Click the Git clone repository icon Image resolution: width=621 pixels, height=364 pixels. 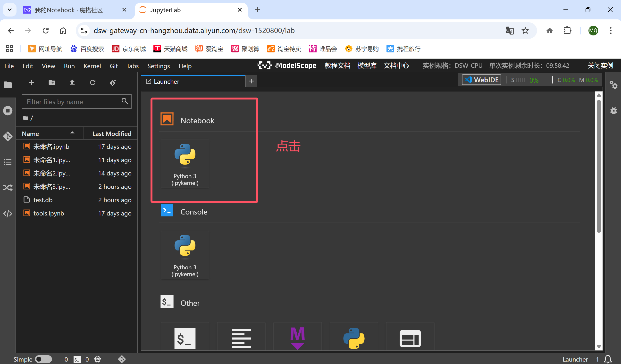tap(113, 83)
